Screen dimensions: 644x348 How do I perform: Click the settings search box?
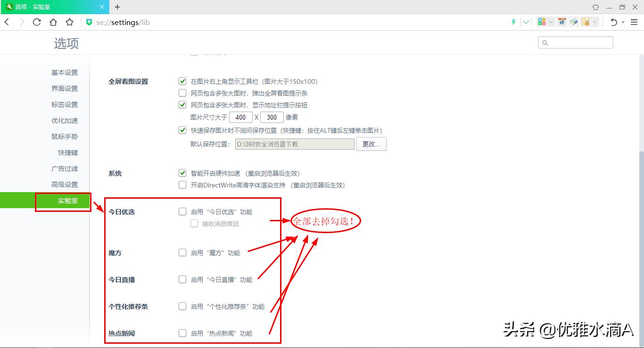[575, 42]
